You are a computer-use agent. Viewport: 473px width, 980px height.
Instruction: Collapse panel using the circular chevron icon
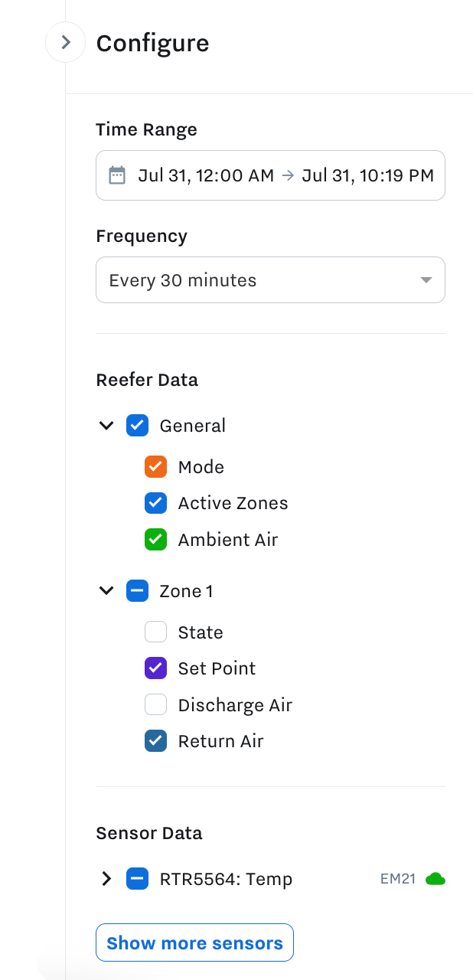66,42
